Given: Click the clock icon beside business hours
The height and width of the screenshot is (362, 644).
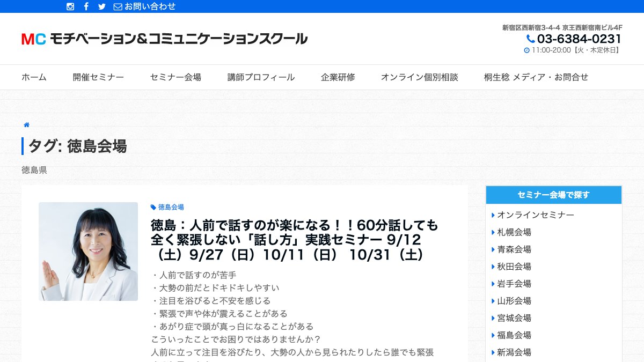Looking at the screenshot, I should pos(526,50).
